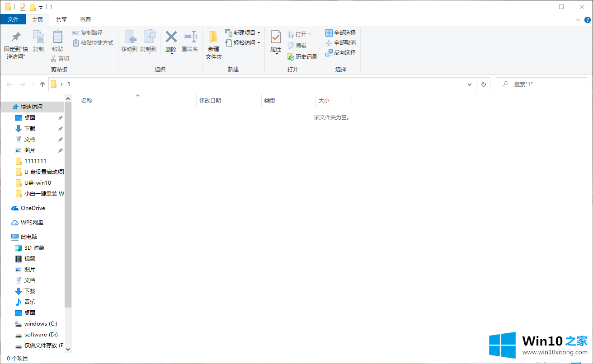Image resolution: width=593 pixels, height=364 pixels.
Task: Open Quick Access Toolbar customize dropdown
Action: click(41, 7)
